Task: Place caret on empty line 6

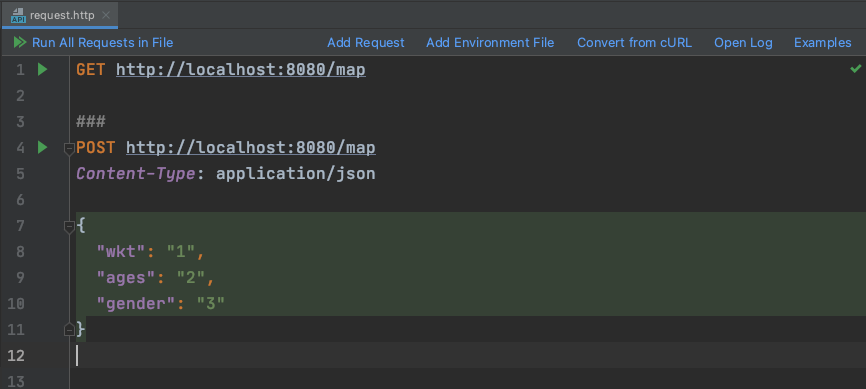Action: click(x=467, y=200)
